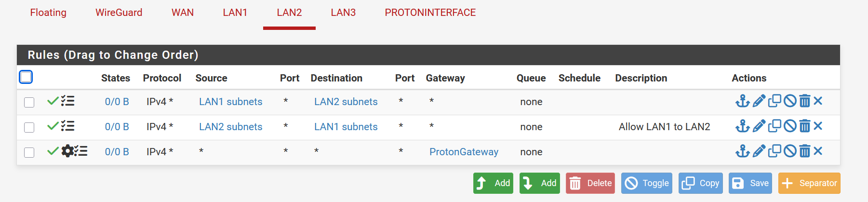Copy the Allow LAN1 to LAN2 rule
Image resolution: width=868 pixels, height=202 pixels.
click(775, 126)
